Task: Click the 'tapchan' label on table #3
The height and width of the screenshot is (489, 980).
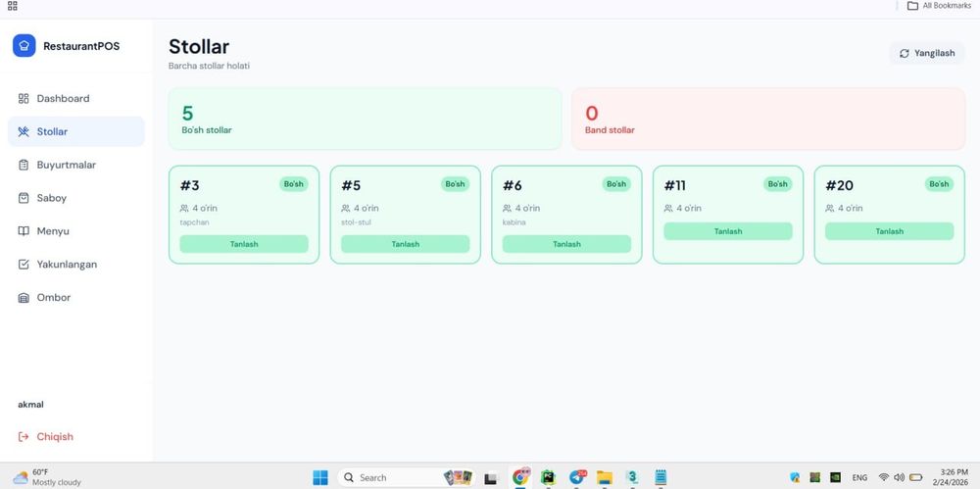Action: tap(194, 222)
